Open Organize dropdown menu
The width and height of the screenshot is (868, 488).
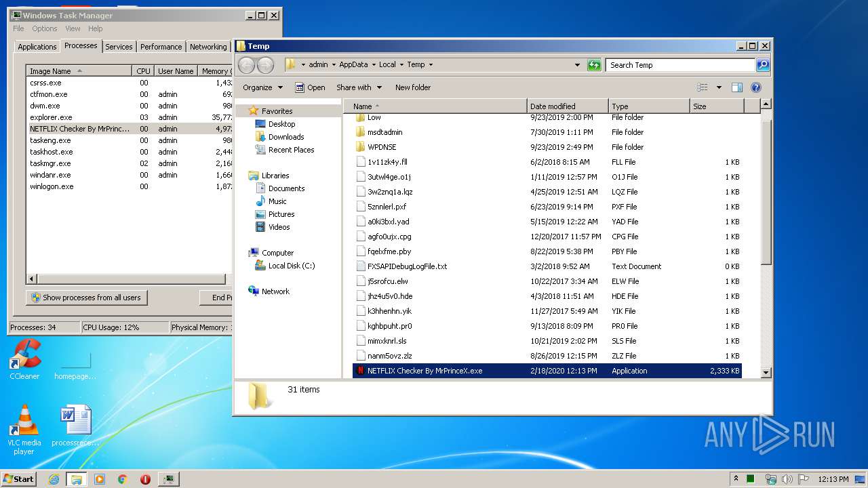pos(262,87)
